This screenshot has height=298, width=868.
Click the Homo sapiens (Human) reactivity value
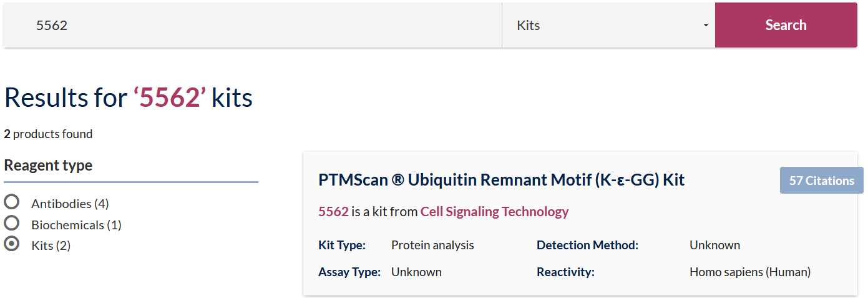click(749, 272)
